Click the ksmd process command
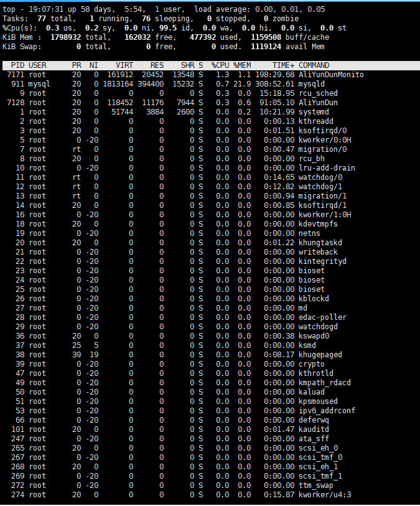The image size is (420, 506). click(x=309, y=345)
